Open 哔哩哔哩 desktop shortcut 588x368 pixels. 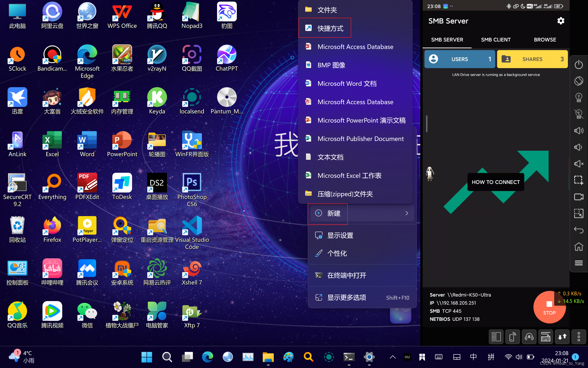(x=52, y=272)
